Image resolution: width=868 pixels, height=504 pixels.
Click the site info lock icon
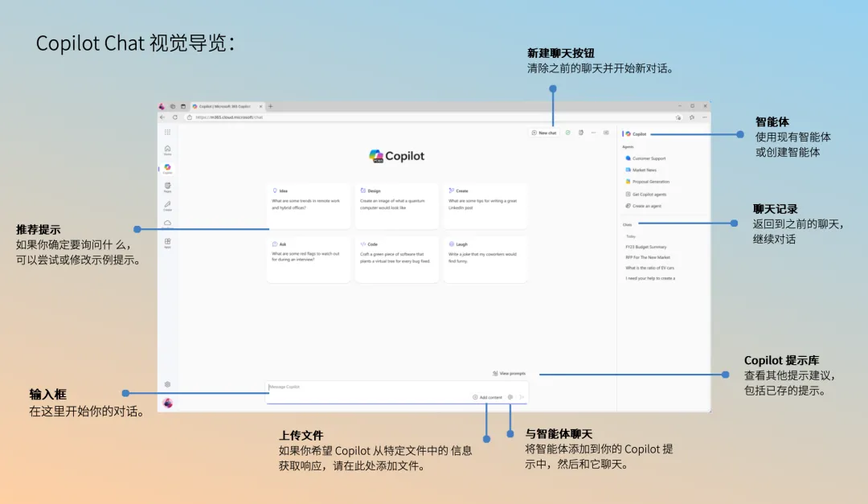click(x=190, y=117)
